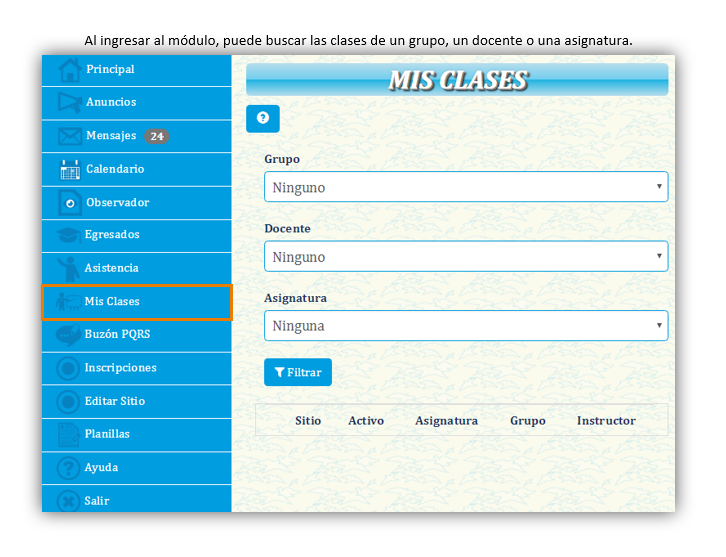Click the Asignatura field label above dropdown
726x557 pixels.
point(295,298)
